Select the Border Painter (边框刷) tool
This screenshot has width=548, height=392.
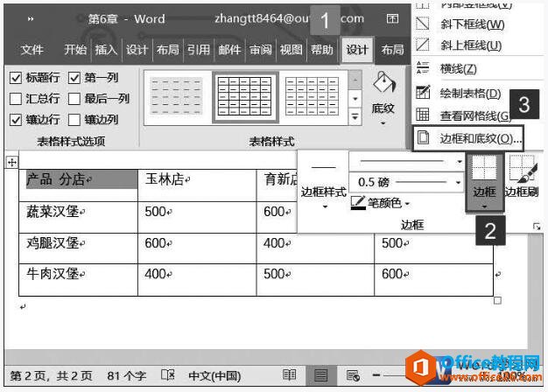click(522, 173)
